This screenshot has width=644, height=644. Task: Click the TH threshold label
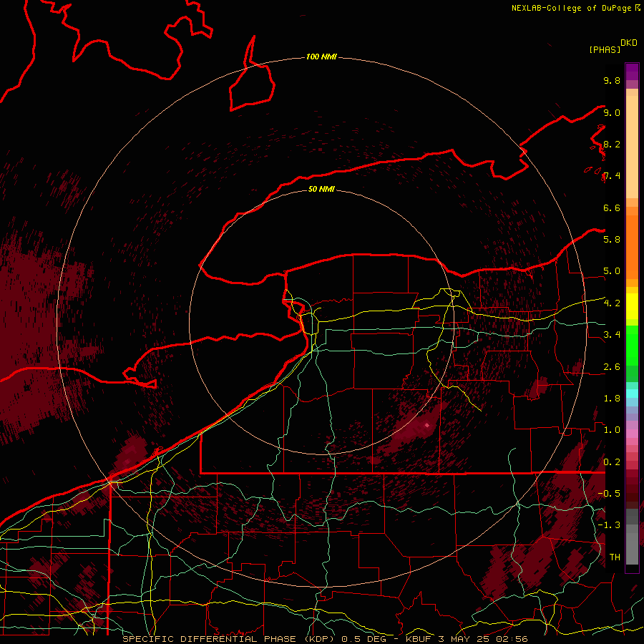pos(615,557)
